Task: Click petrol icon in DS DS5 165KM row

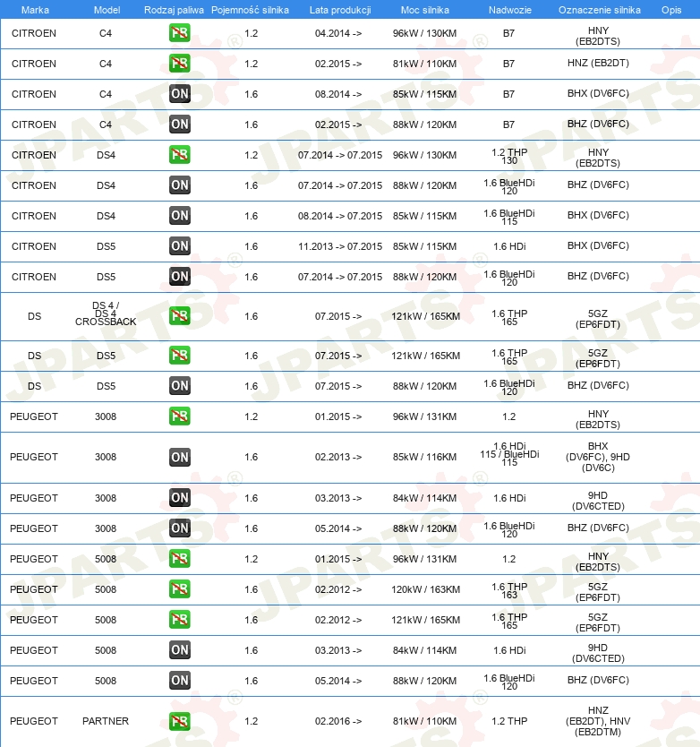Action: (180, 356)
